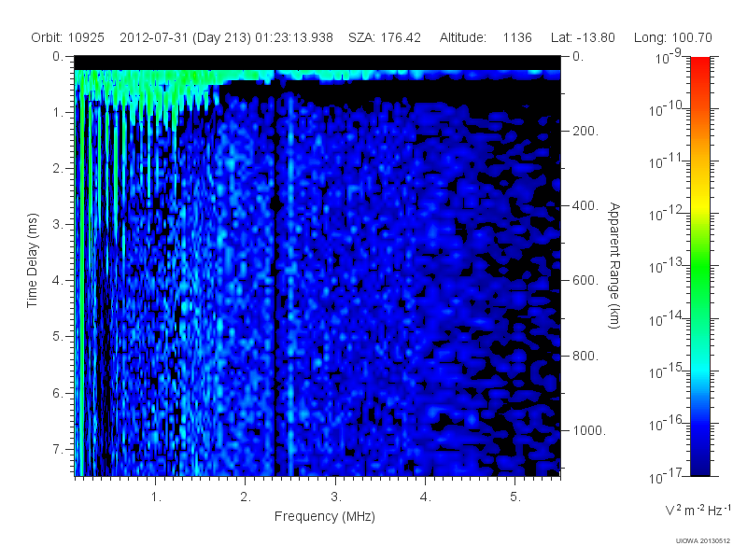Viewport: 747px width, 560px height.
Task: Click the '1.' tick label on frequency axis
Action: (156, 497)
